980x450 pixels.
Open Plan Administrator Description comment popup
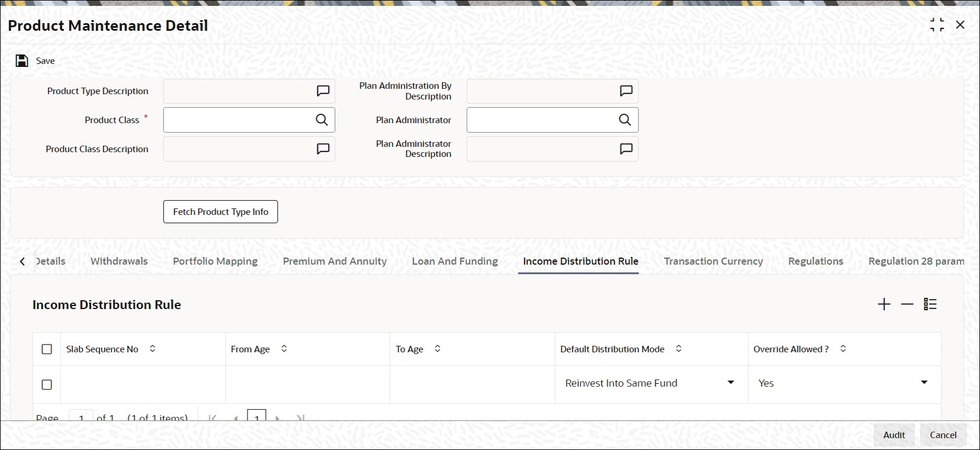click(626, 149)
